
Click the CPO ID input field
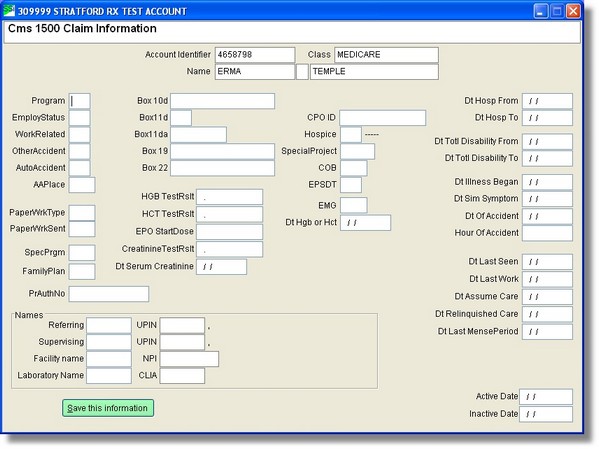click(x=383, y=118)
